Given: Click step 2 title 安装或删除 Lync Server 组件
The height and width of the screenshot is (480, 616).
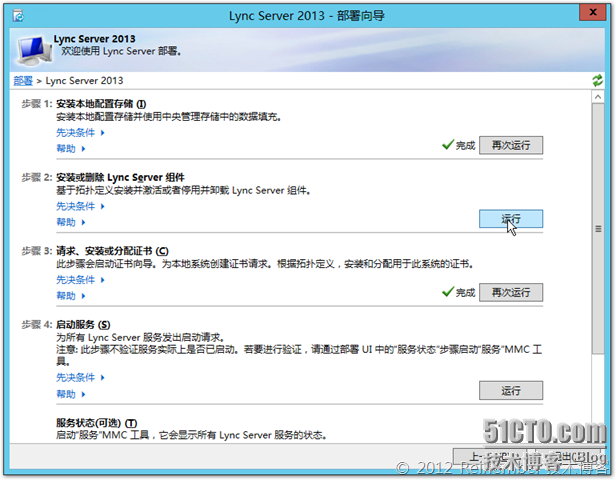Looking at the screenshot, I should coord(120,178).
